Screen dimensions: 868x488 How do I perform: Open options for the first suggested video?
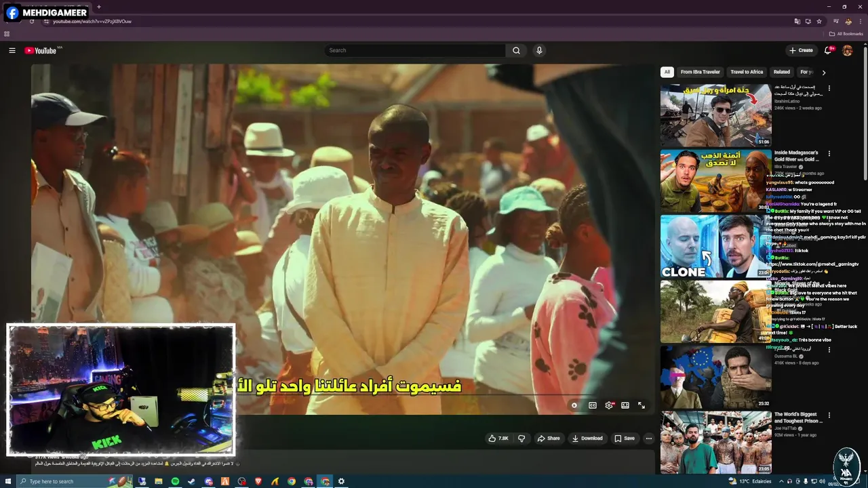click(829, 88)
